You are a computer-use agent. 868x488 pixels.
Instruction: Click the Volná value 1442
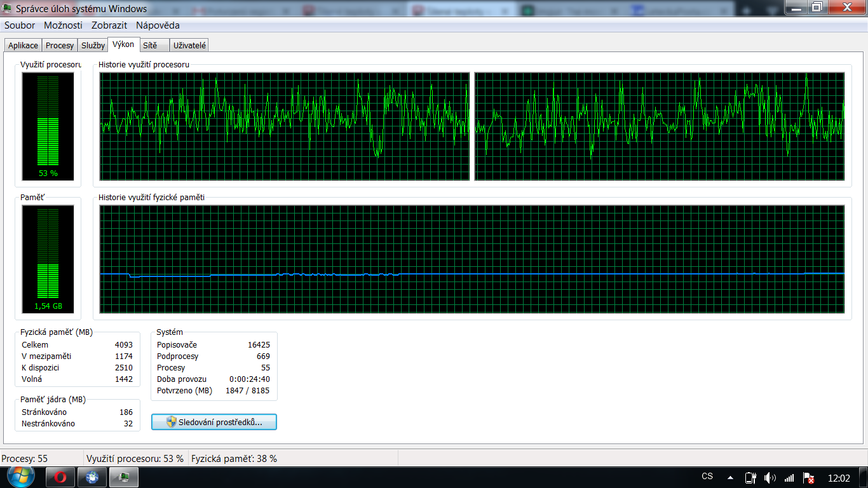[x=124, y=379]
